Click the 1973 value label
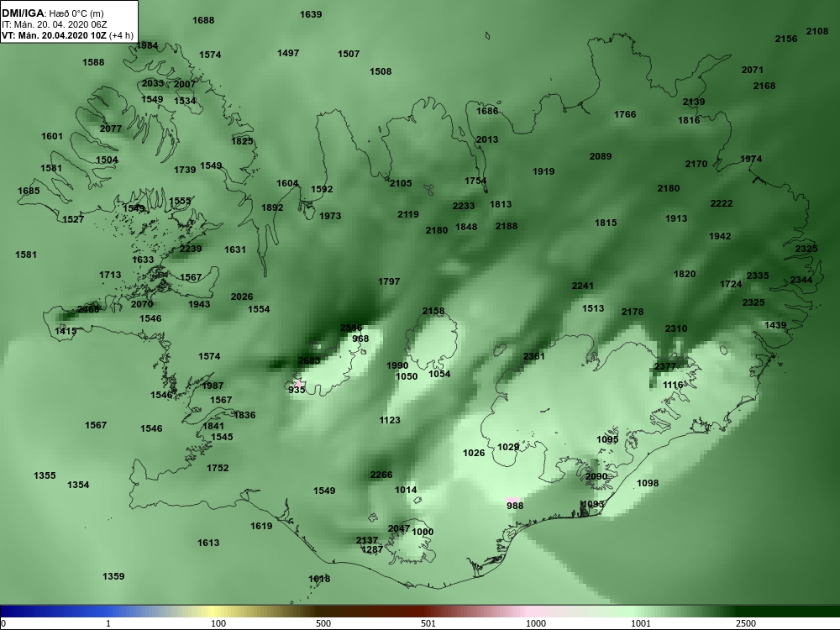Viewport: 840px width, 630px height. [x=330, y=216]
